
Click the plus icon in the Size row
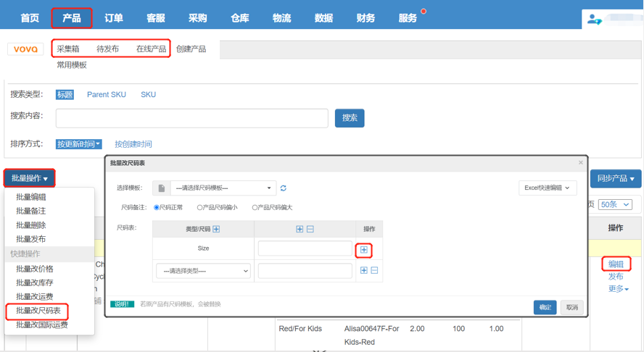pos(364,249)
